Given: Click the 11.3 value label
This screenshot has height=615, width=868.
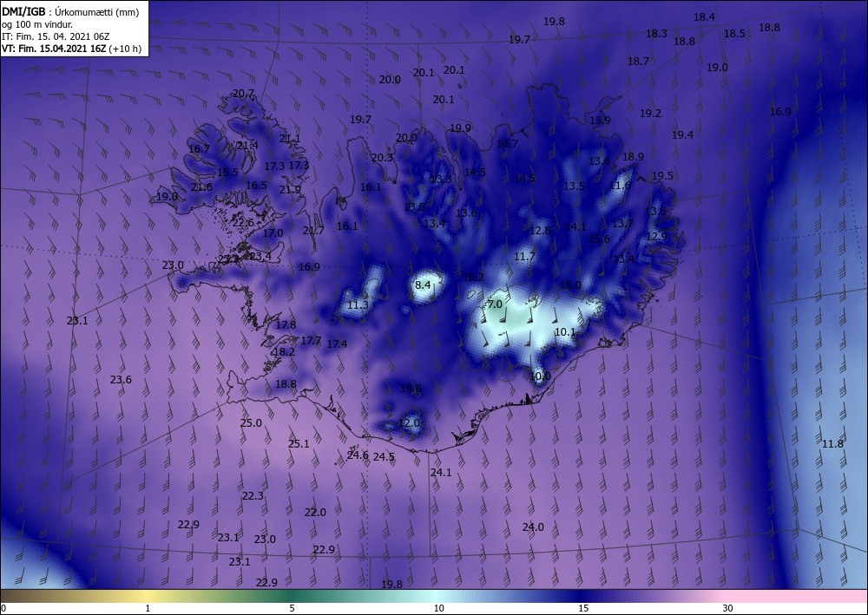Looking at the screenshot, I should pyautogui.click(x=358, y=304).
